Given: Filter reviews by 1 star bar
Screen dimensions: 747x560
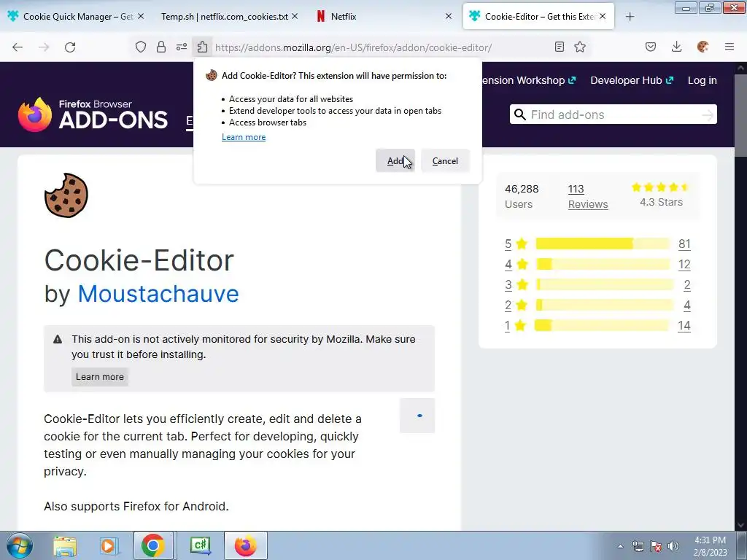Looking at the screenshot, I should click(602, 326).
